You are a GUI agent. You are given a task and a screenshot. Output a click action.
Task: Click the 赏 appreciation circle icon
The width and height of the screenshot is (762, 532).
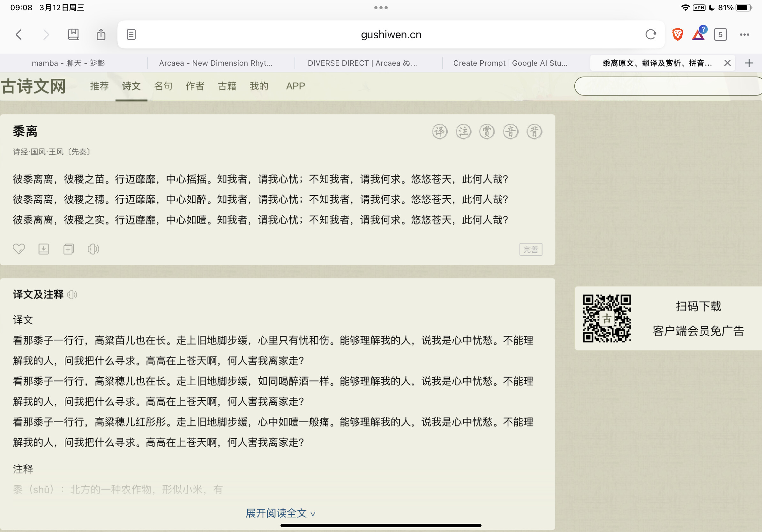tap(487, 132)
